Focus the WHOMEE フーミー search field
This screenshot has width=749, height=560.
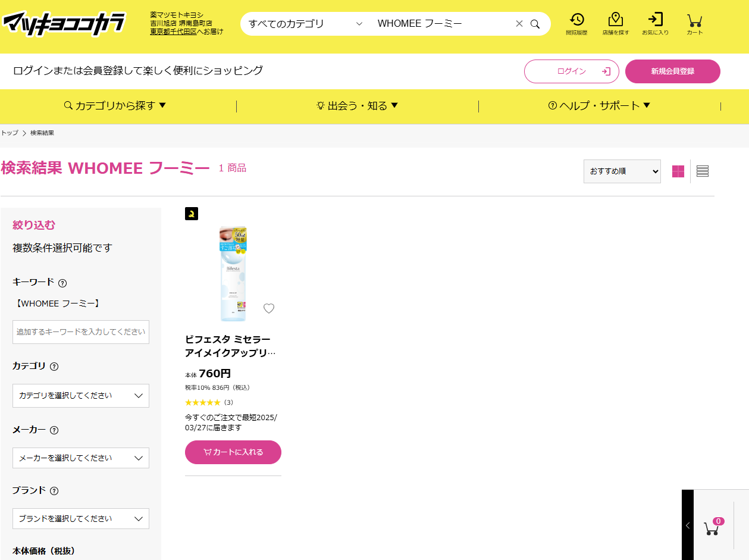click(443, 24)
